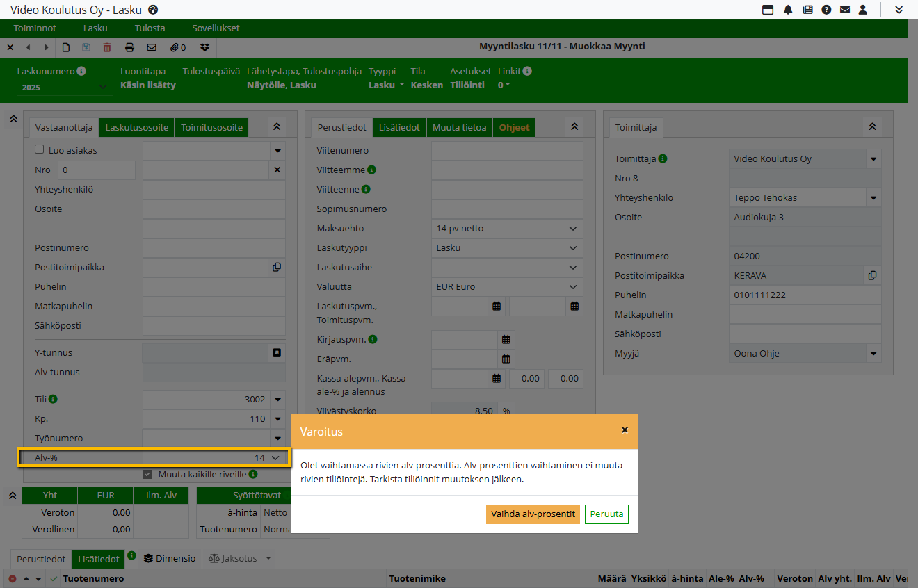Click the delete trash icon in toolbar
The height and width of the screenshot is (588, 918).
[106, 47]
